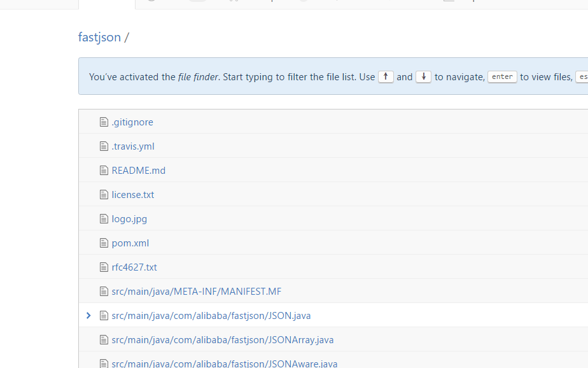
Task: Click the file icon next to .travis.yml
Action: click(x=103, y=146)
